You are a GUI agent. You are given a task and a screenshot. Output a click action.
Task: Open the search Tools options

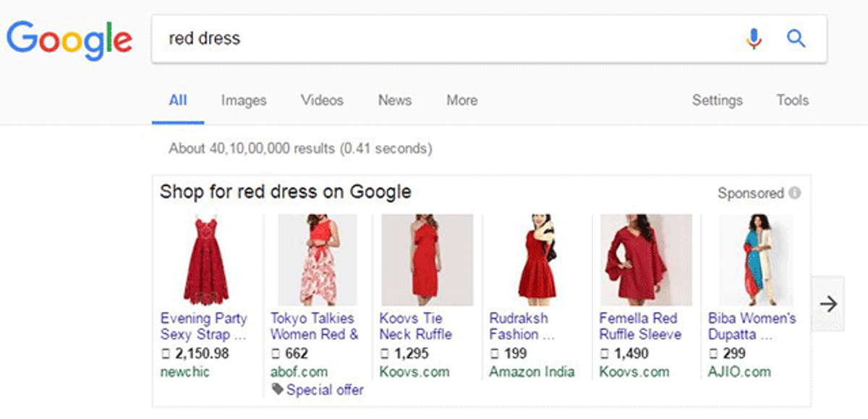click(x=793, y=101)
